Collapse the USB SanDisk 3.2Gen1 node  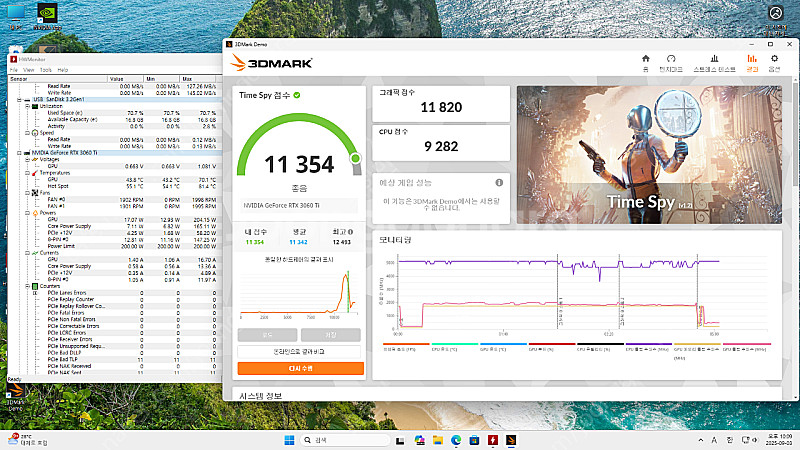click(x=19, y=99)
